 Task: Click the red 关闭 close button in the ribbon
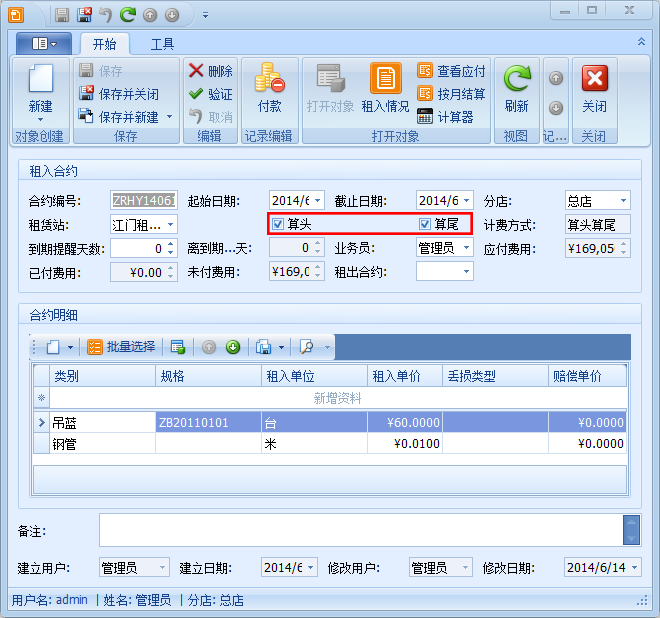[x=595, y=89]
